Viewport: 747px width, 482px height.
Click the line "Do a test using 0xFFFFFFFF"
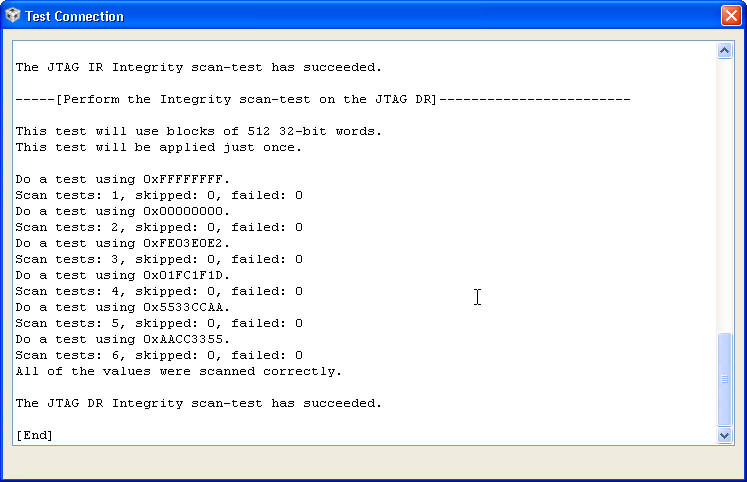(x=122, y=179)
